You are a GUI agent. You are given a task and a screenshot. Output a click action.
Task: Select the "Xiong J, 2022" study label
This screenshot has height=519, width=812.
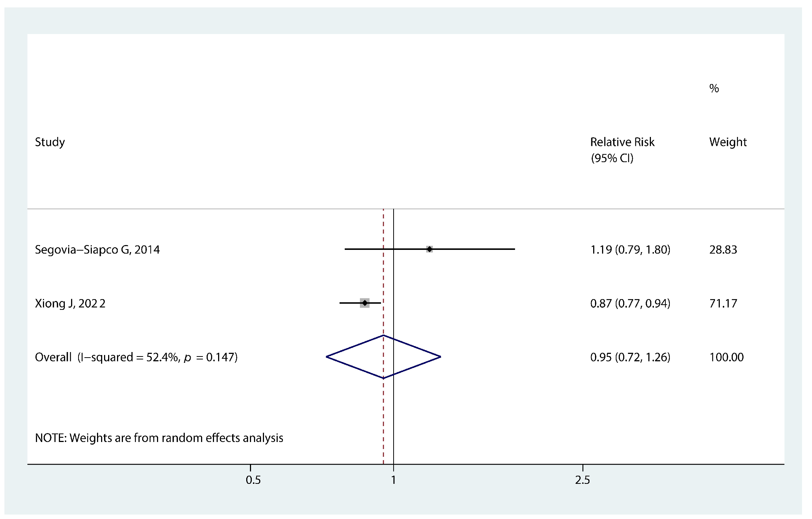(x=70, y=304)
